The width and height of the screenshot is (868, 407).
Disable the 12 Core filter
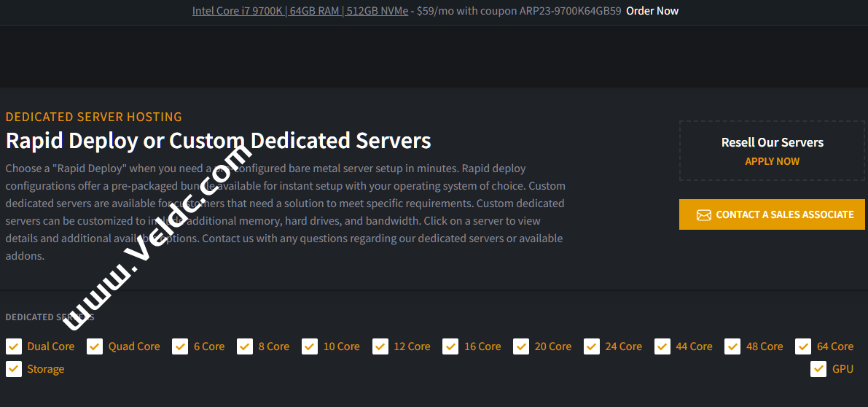[380, 346]
